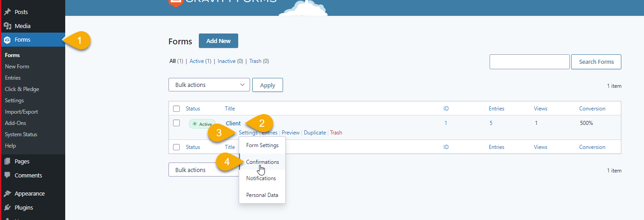The image size is (644, 220).
Task: Open the bottom Bulk actions dropdown
Action: click(x=203, y=170)
